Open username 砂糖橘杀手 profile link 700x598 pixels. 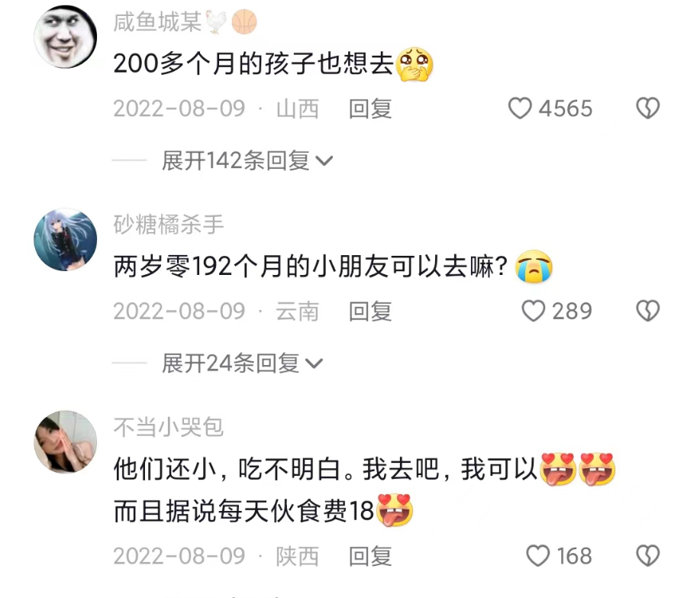tap(168, 225)
